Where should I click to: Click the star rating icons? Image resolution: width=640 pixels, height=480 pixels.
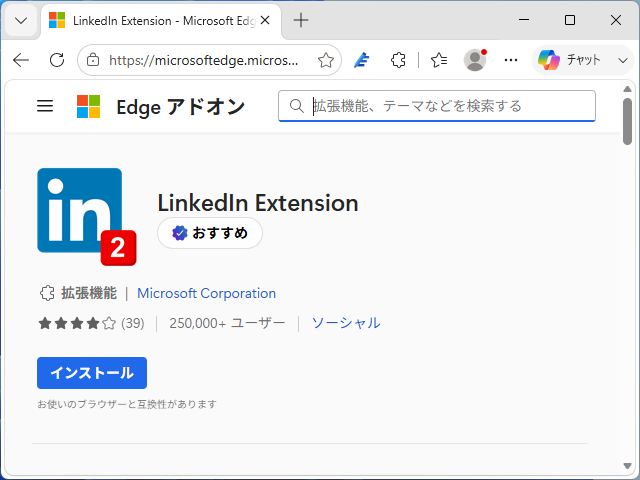77,323
